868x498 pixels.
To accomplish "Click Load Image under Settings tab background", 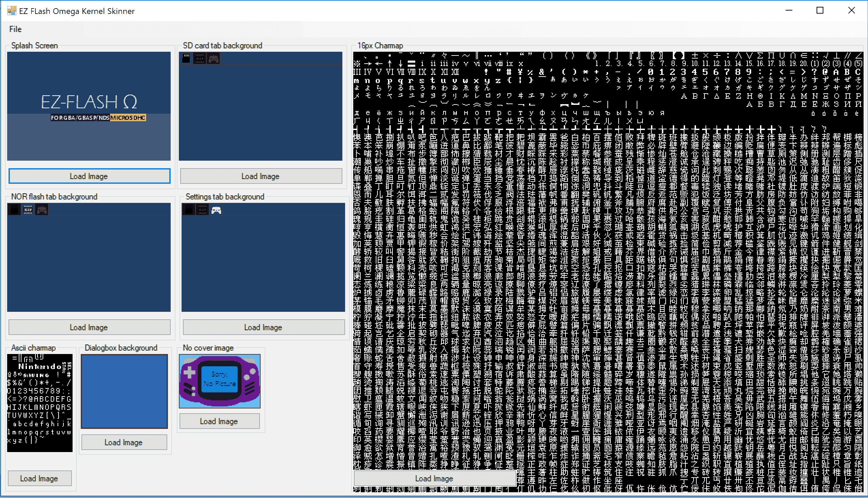I will [264, 327].
